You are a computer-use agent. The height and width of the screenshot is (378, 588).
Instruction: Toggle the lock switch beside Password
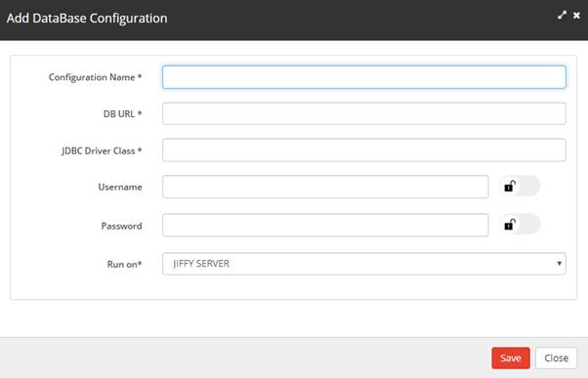point(520,225)
